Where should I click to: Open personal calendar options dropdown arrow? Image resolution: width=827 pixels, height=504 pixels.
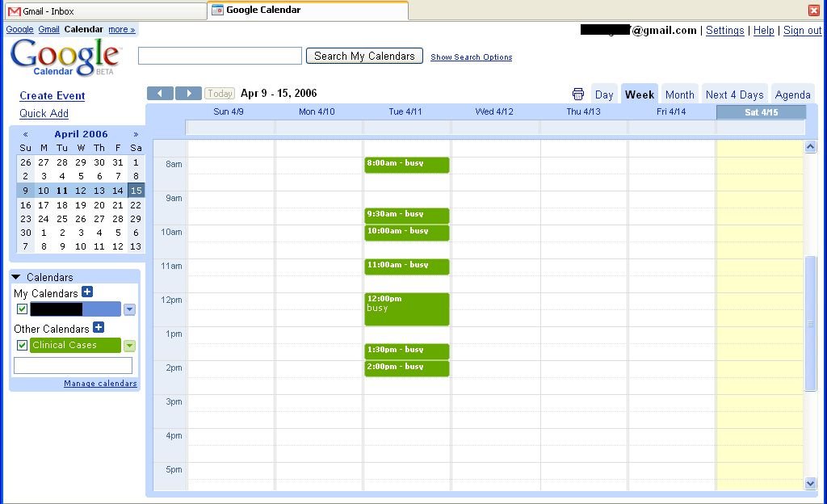tap(129, 309)
